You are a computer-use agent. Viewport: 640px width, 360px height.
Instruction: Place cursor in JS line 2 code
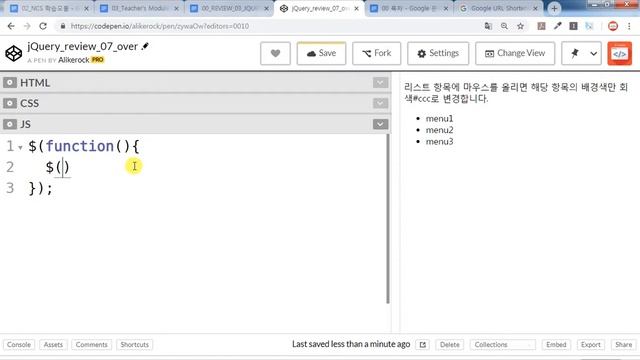click(x=58, y=167)
